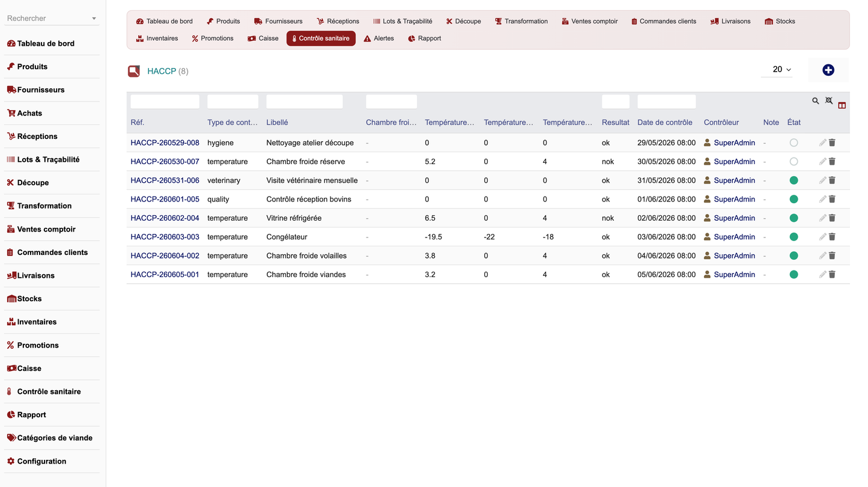This screenshot has height=487, width=868.
Task: Sort by État column header
Action: pos(794,123)
